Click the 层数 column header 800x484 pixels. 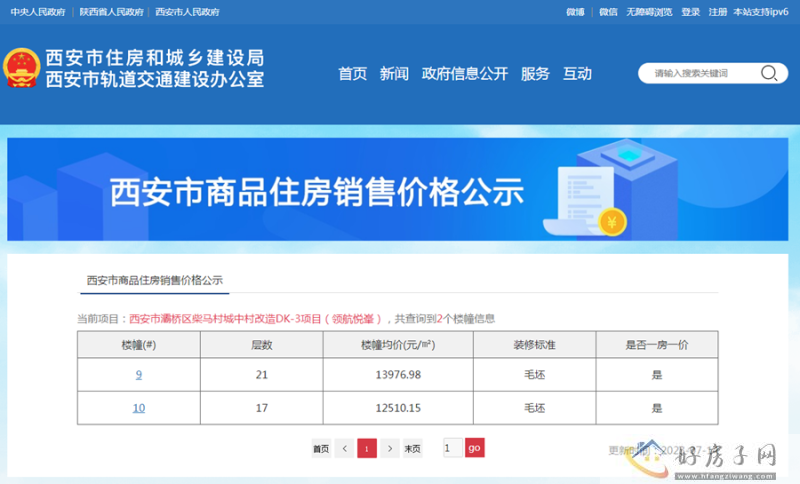(x=262, y=345)
